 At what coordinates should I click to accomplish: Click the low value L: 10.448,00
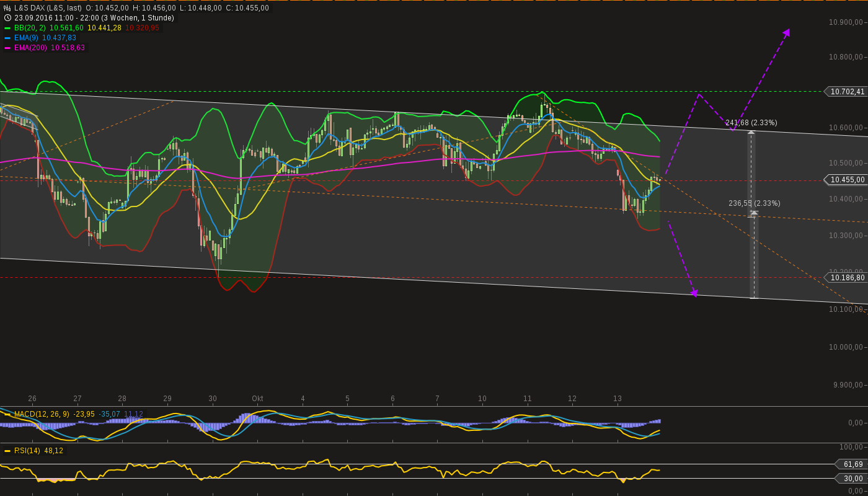(200, 8)
